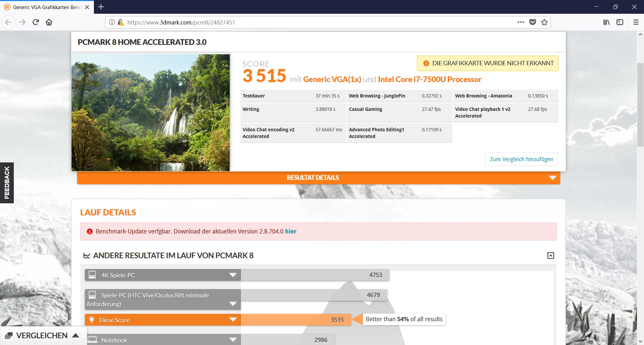This screenshot has width=644, height=345.
Task: Bookmark this page with the star
Action: pos(544,22)
